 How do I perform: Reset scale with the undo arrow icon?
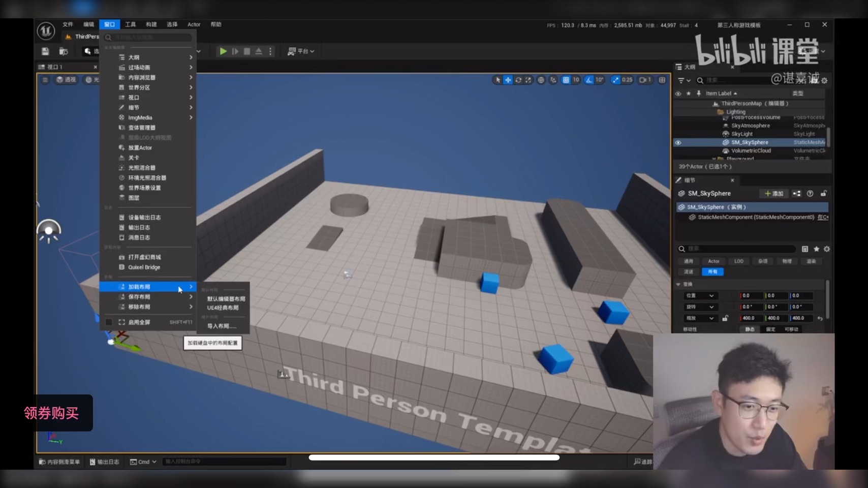click(x=820, y=318)
